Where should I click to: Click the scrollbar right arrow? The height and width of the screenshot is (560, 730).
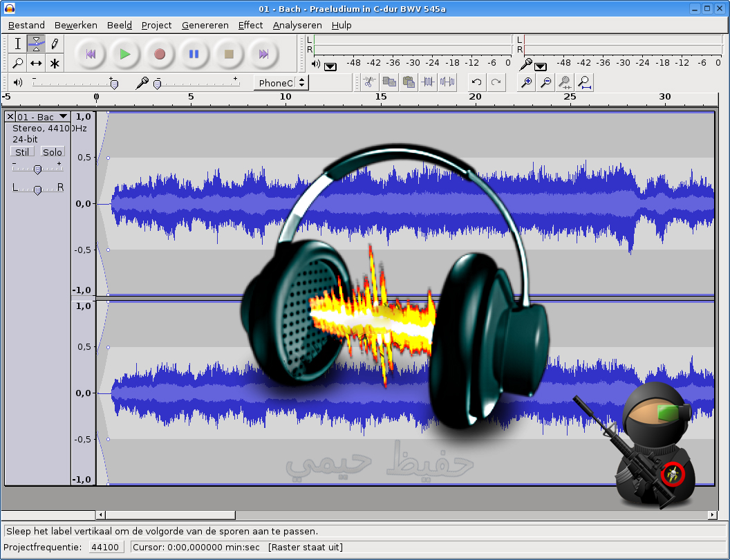coord(712,515)
